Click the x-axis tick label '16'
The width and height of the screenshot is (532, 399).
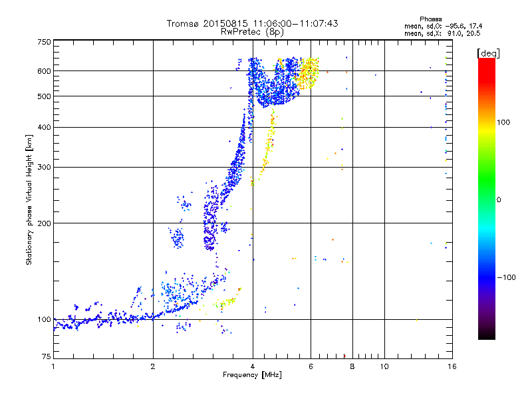pos(452,366)
